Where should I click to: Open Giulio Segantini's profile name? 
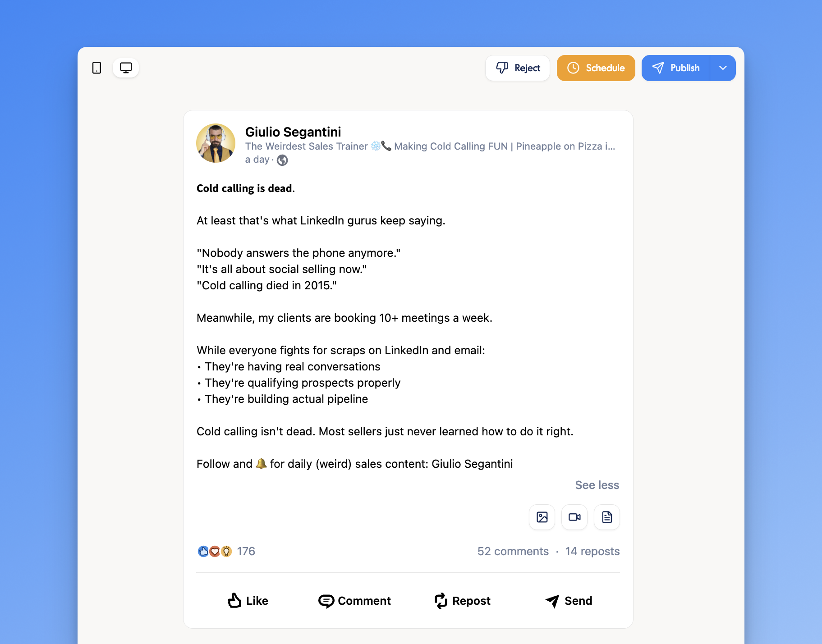pyautogui.click(x=293, y=132)
